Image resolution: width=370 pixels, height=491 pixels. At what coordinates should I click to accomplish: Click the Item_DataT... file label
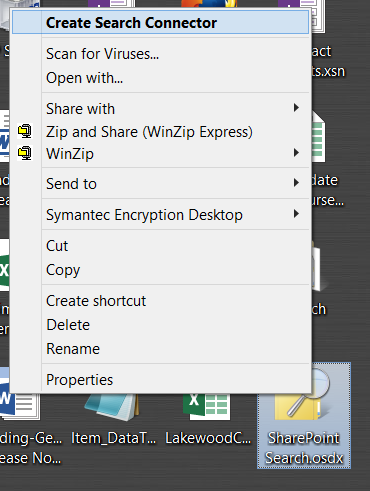[x=114, y=438]
